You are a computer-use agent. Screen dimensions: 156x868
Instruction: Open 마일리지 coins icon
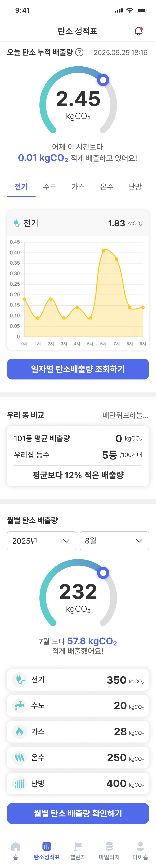coord(109,846)
